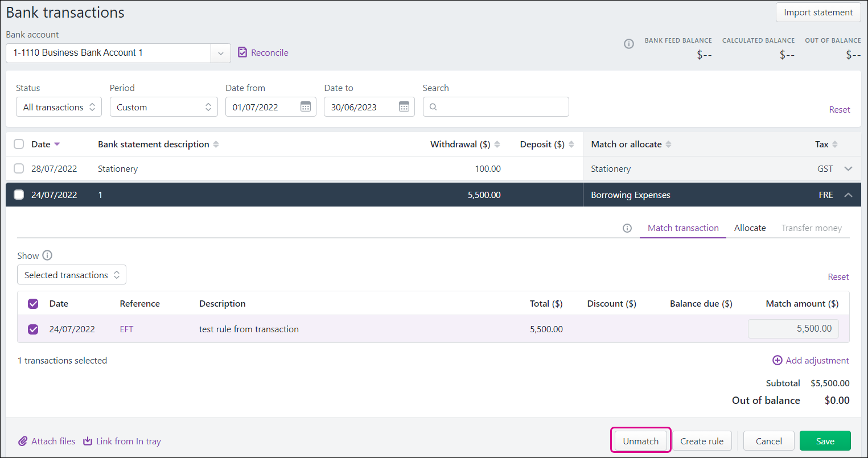Click the Import statement button
Viewport: 868px width, 458px height.
click(818, 13)
